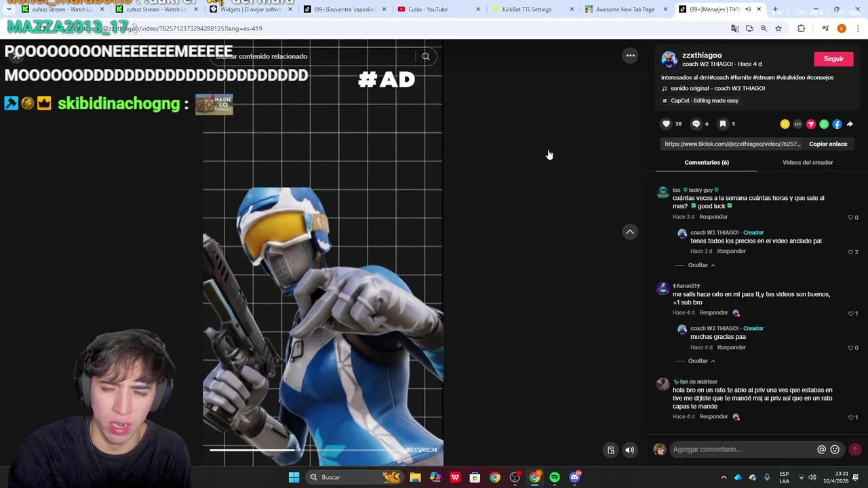The height and width of the screenshot is (488, 868).
Task: Open the emoji picker in comment box
Action: click(835, 449)
